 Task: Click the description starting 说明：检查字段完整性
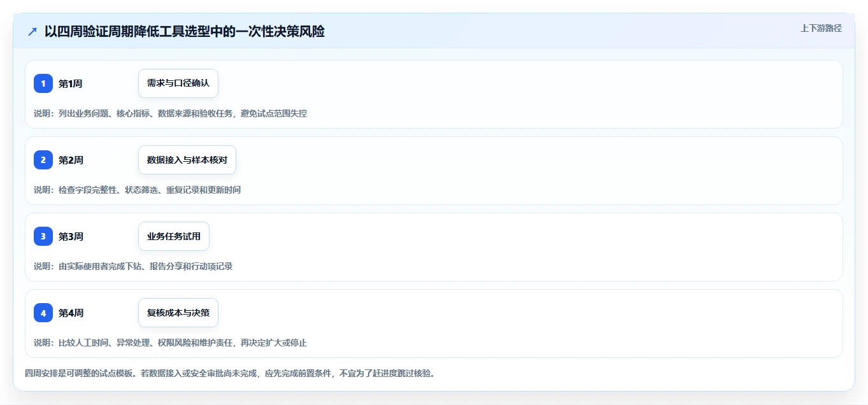(137, 190)
